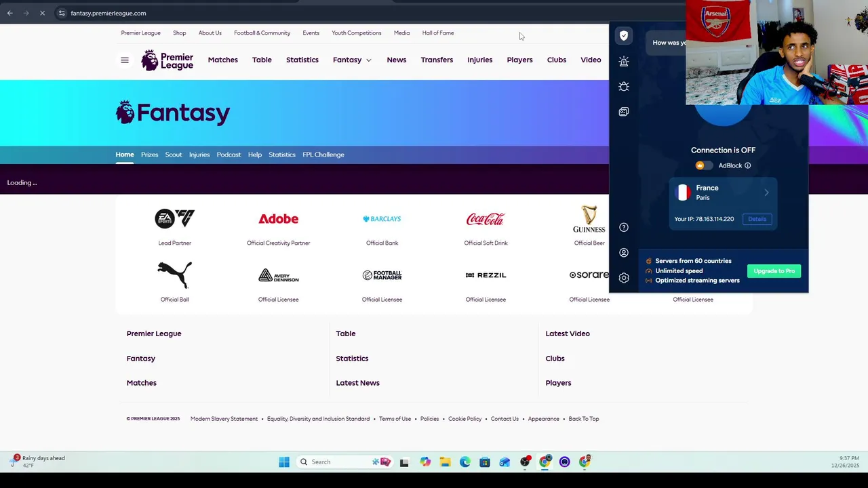
Task: Click the browser address bar URL
Action: click(108, 13)
